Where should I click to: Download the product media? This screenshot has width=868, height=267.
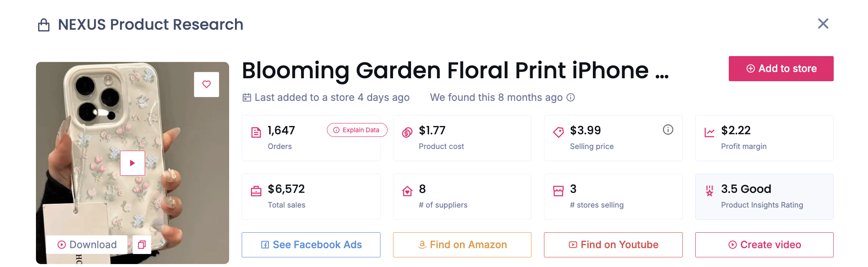(x=87, y=245)
